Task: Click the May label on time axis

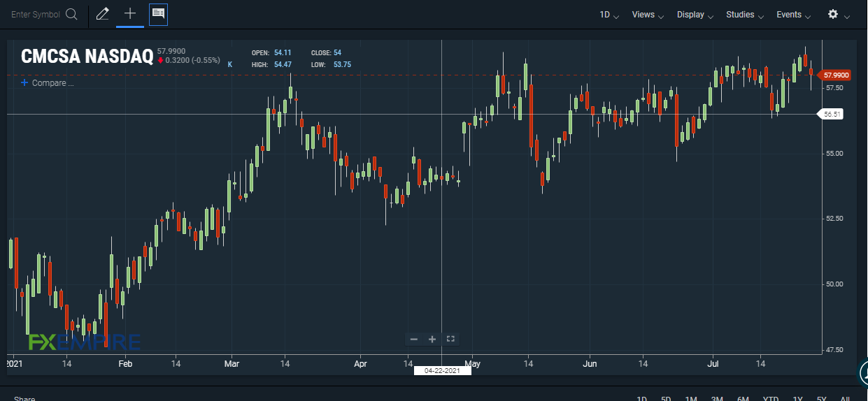Action: tap(473, 363)
